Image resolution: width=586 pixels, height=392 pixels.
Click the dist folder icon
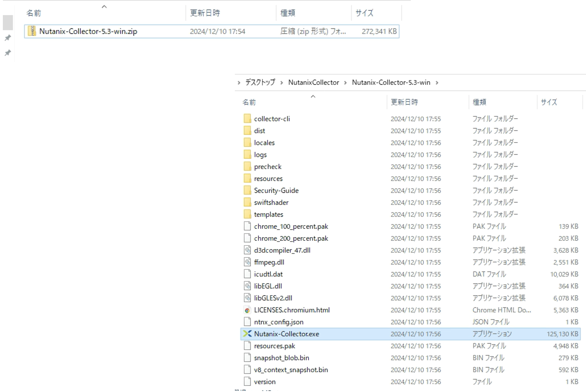coord(247,131)
